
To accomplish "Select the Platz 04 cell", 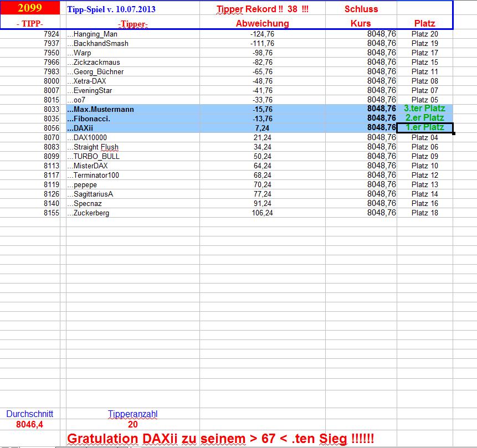I will click(425, 138).
